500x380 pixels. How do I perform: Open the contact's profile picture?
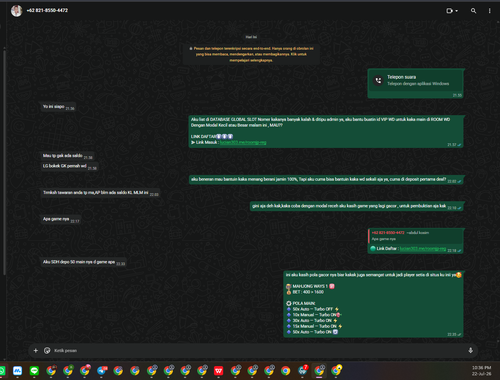[x=16, y=11]
